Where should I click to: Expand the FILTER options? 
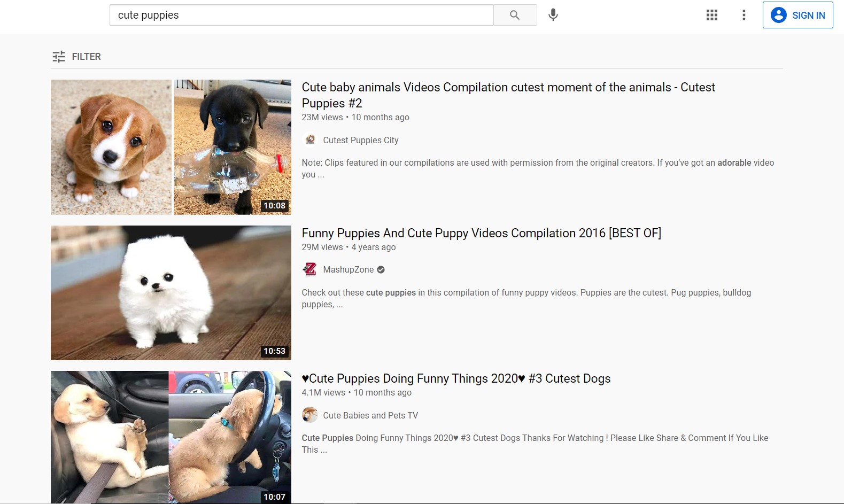point(86,57)
